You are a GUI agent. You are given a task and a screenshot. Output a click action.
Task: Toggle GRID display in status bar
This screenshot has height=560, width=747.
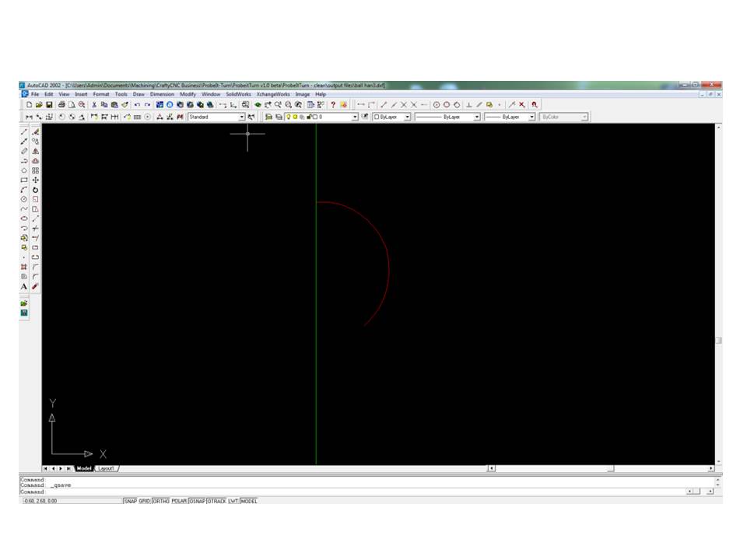pos(145,501)
